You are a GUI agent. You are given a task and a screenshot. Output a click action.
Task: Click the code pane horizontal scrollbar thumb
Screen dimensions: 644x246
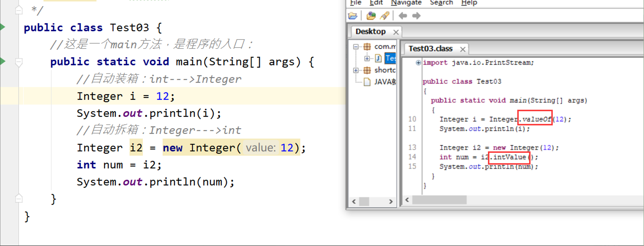pyautogui.click(x=439, y=200)
